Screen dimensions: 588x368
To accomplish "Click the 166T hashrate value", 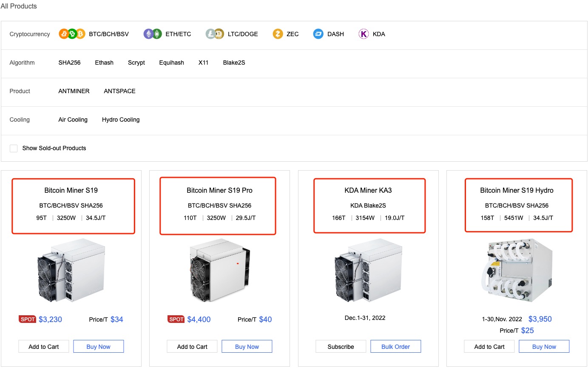I will coord(339,218).
